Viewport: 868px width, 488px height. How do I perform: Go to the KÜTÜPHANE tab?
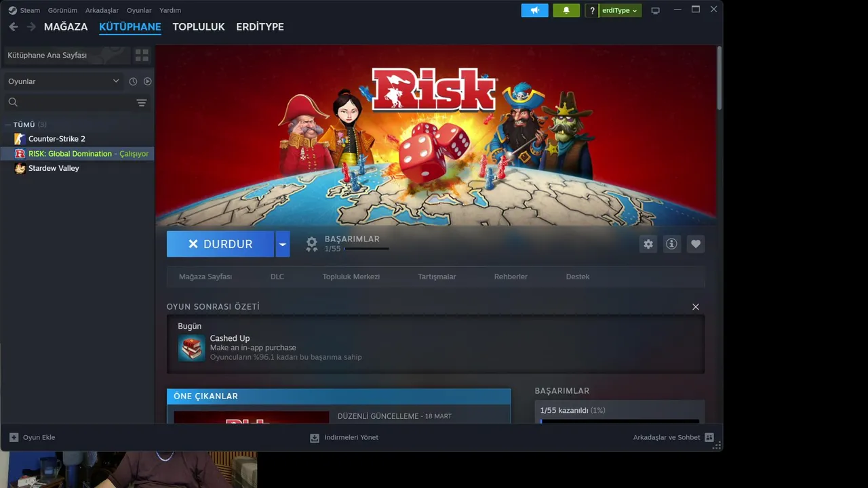point(130,26)
